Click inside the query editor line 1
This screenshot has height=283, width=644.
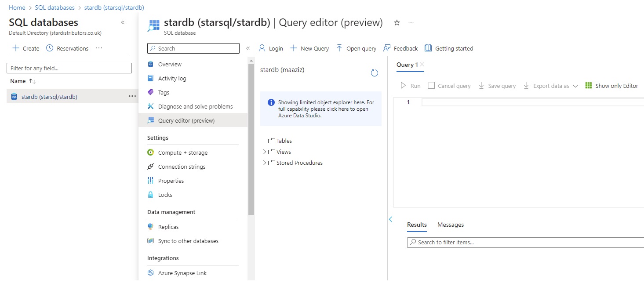[532, 102]
